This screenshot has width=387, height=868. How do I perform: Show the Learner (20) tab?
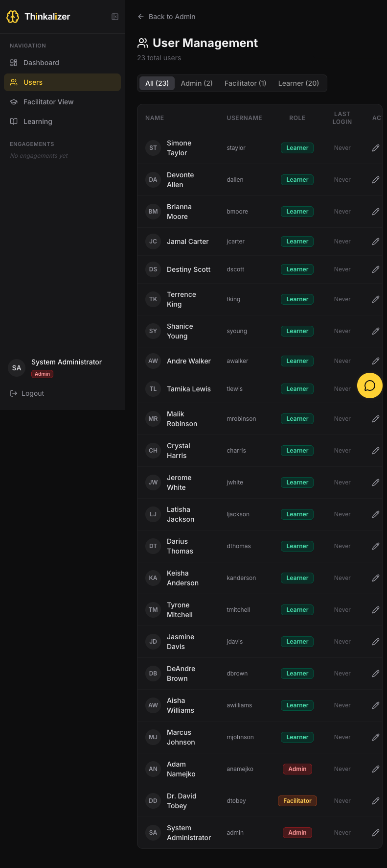coord(298,83)
